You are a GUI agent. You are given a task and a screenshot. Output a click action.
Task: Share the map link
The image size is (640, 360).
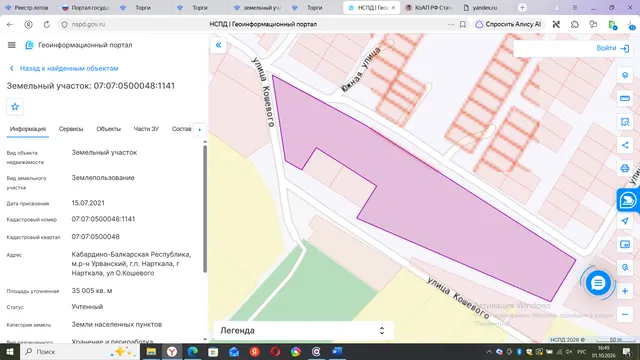(x=625, y=145)
